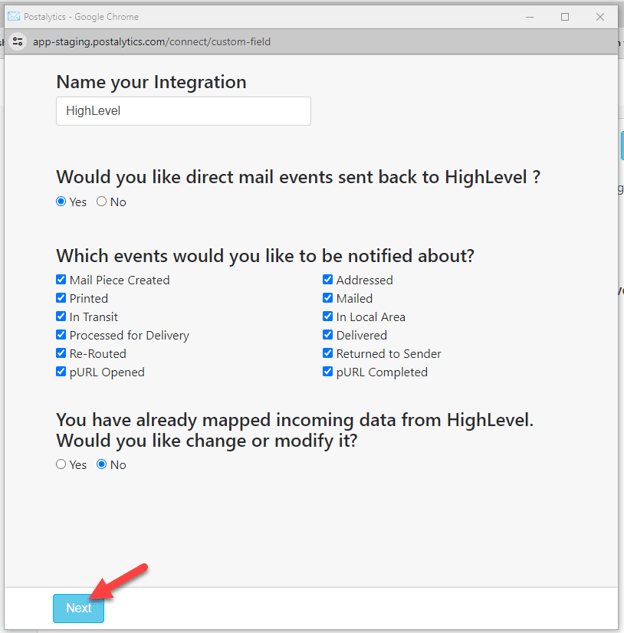Click the URL in the address bar

pos(152,42)
